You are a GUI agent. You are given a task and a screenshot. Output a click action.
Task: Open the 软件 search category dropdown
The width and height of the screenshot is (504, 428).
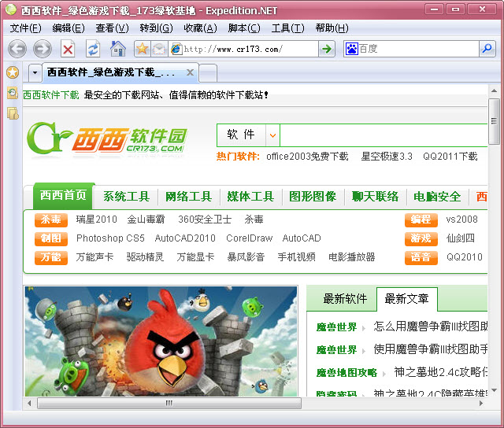[272, 135]
